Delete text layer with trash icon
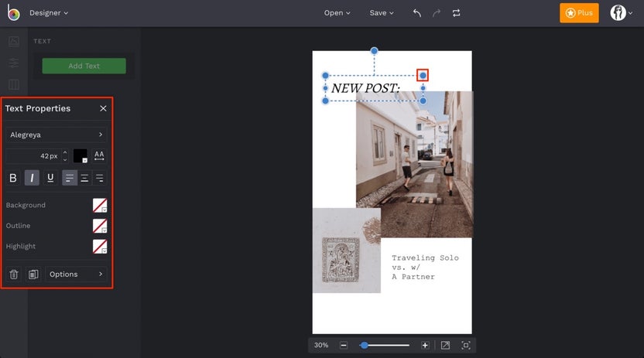Viewport: 644px width, 358px height. tap(14, 274)
